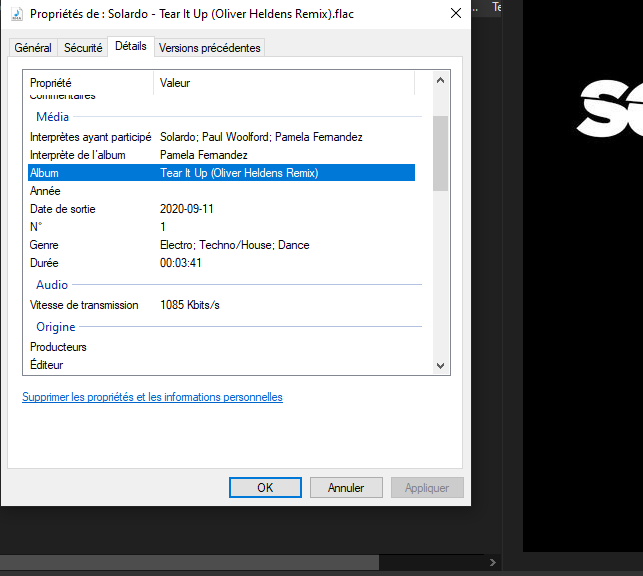
Task: Click the Valeur column header
Action: coord(284,83)
